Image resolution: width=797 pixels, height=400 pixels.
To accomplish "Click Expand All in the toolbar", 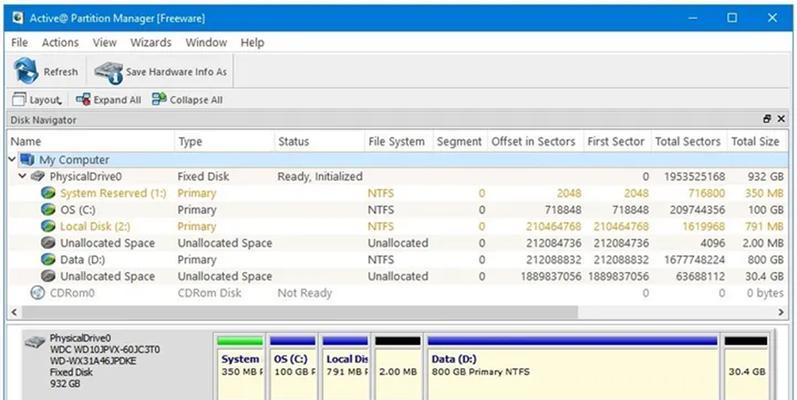I will (108, 100).
